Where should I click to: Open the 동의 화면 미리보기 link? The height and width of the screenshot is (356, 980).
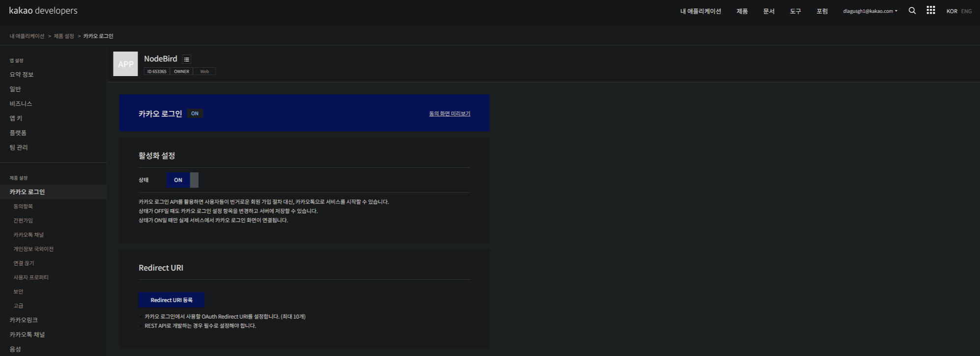[449, 113]
